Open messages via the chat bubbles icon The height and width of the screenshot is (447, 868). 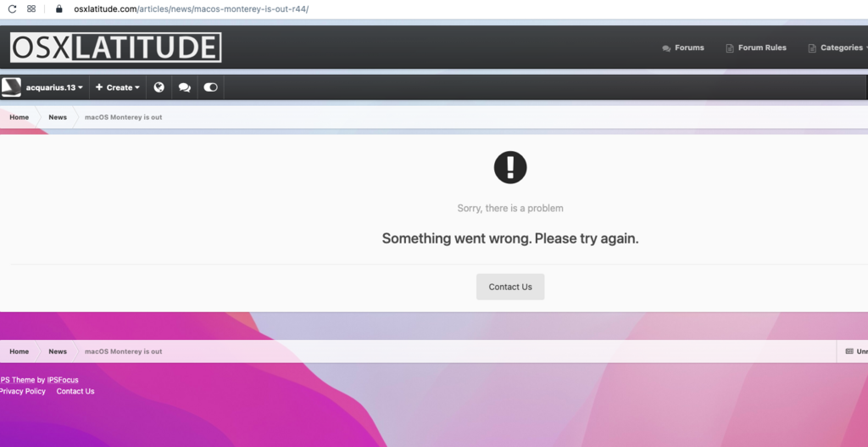(x=184, y=87)
